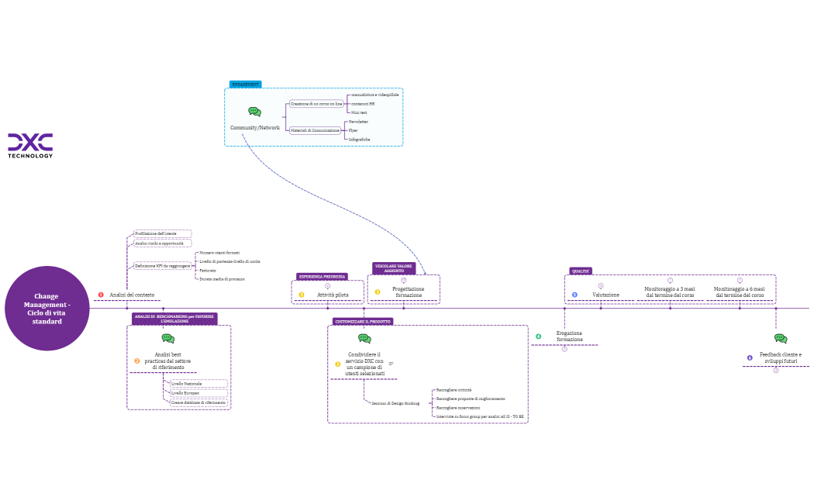Screen dimensions: 814x504
Task: Click the green number 4 badge beside Erogazione formazione
Action: point(540,335)
